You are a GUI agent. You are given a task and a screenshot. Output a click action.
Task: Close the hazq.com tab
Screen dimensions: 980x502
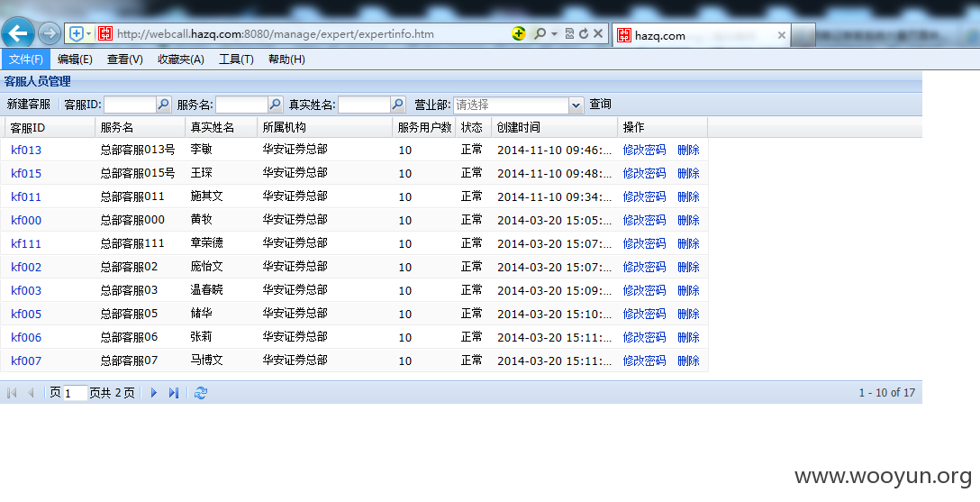point(781,36)
